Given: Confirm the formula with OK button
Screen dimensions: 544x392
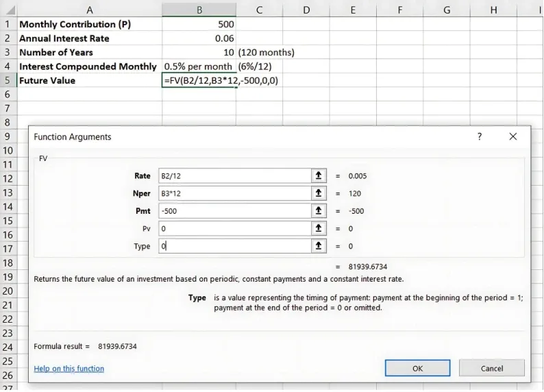Looking at the screenshot, I should point(417,369).
